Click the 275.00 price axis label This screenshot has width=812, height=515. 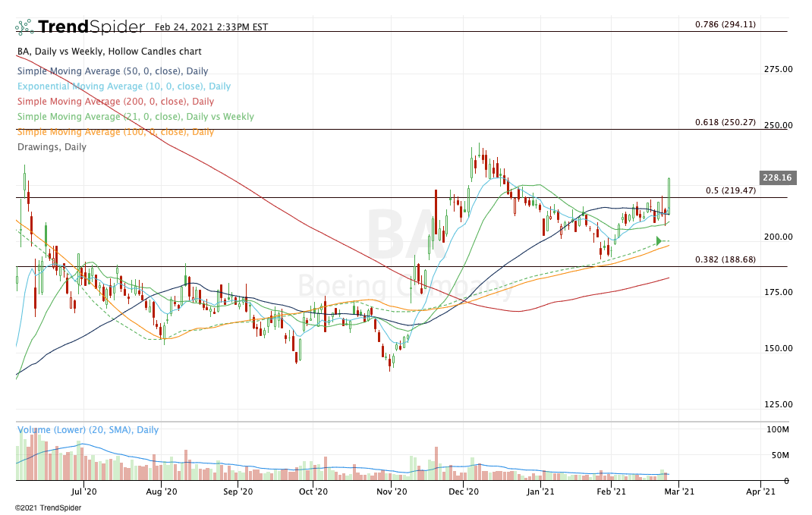[x=779, y=69]
